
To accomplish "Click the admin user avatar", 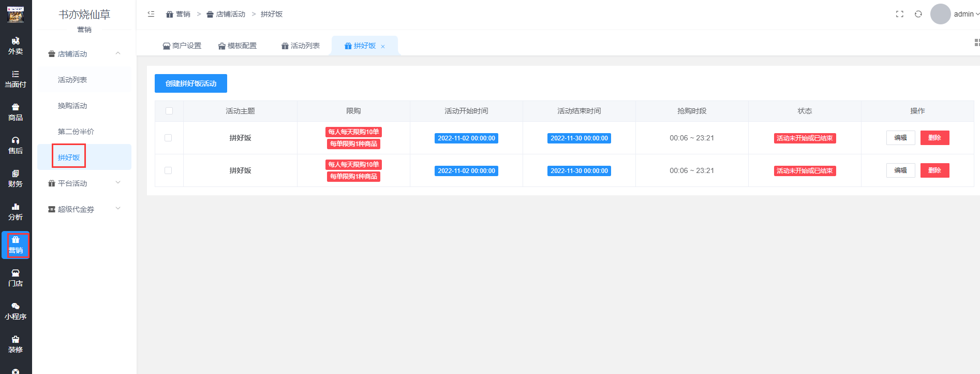I will pos(941,14).
